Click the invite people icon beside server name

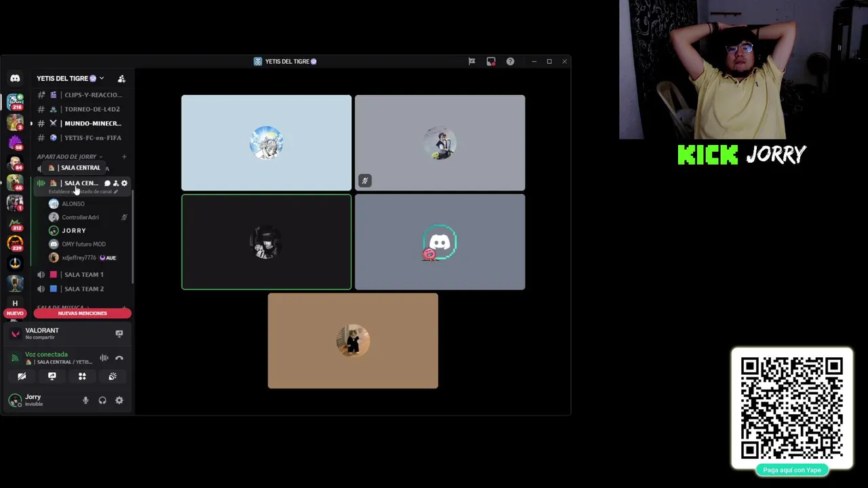121,79
